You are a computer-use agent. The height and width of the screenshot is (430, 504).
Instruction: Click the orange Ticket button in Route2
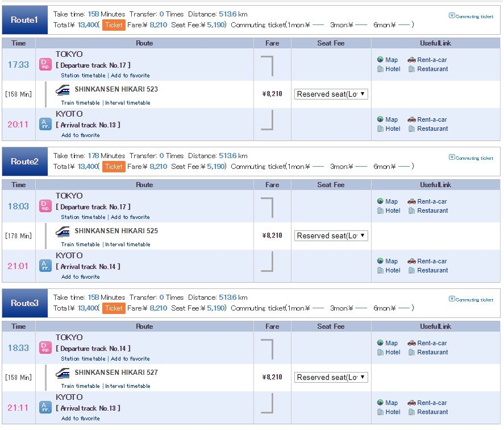(x=114, y=167)
